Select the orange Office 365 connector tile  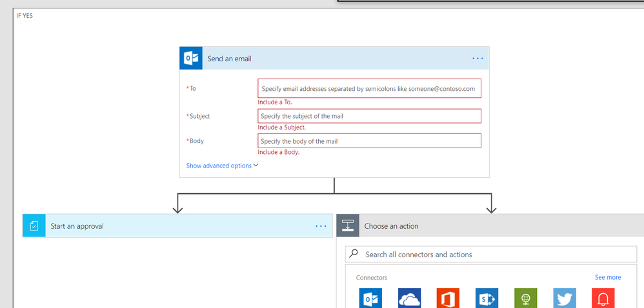tap(448, 298)
